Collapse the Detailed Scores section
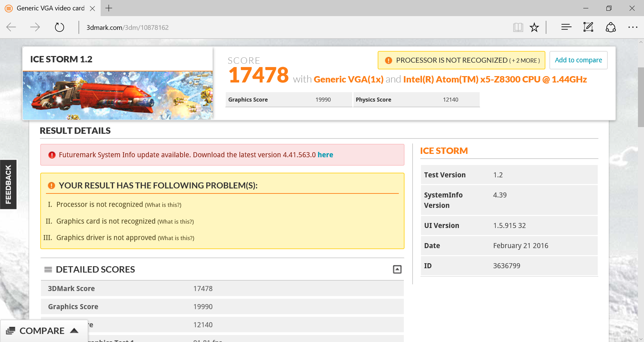644x342 pixels. coord(397,269)
